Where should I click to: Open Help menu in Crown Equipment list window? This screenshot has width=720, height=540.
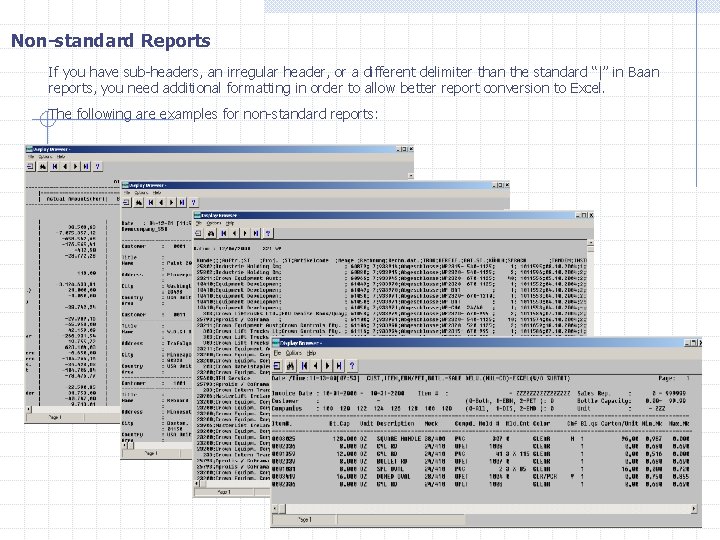(230, 223)
